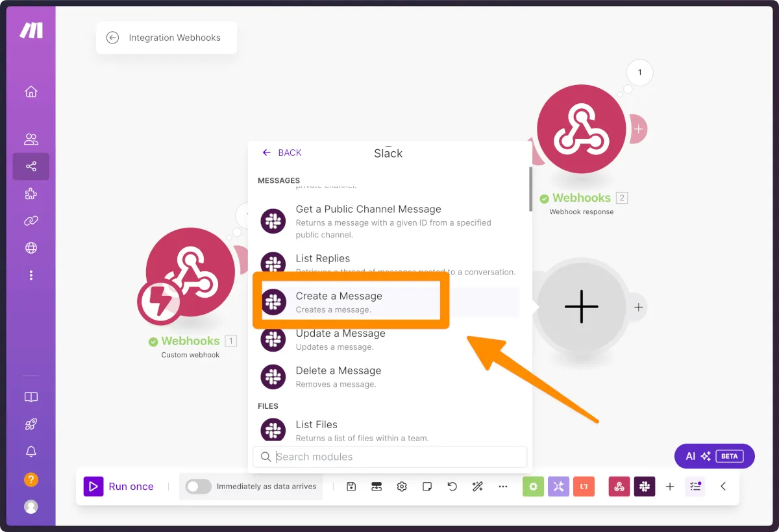Click the scenario inputs icon next to save
779x532 pixels.
coord(377,487)
